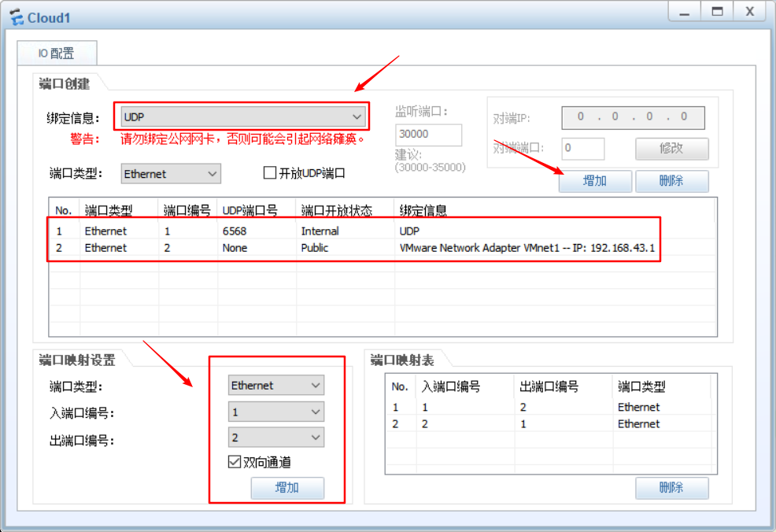
Task: Click the 6568 UDP port number cell
Action: [x=235, y=231]
